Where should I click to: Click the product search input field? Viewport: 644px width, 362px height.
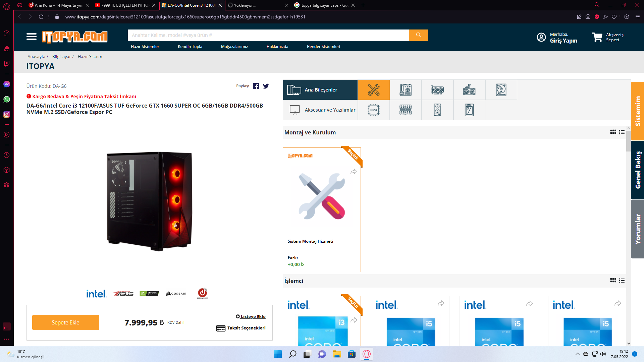pyautogui.click(x=268, y=35)
